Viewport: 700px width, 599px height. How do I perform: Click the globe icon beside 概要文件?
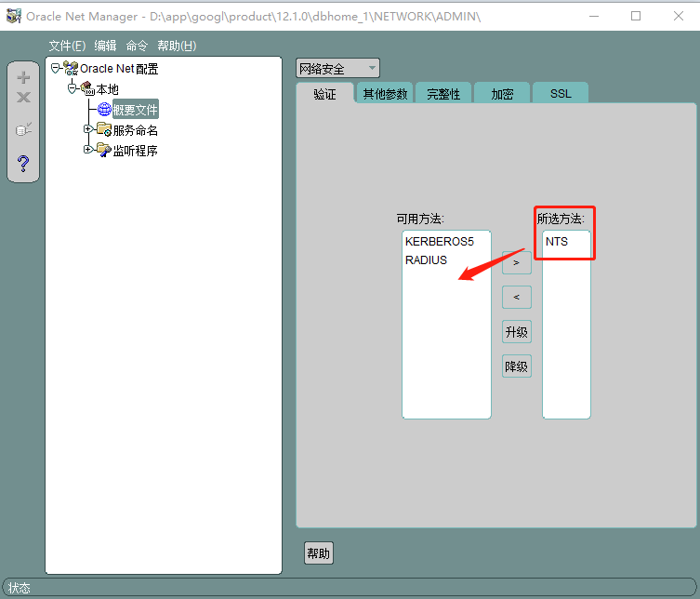pos(104,109)
